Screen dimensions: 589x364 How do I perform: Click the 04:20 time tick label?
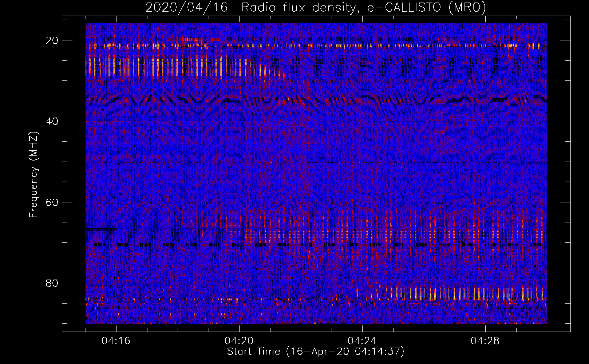point(239,341)
